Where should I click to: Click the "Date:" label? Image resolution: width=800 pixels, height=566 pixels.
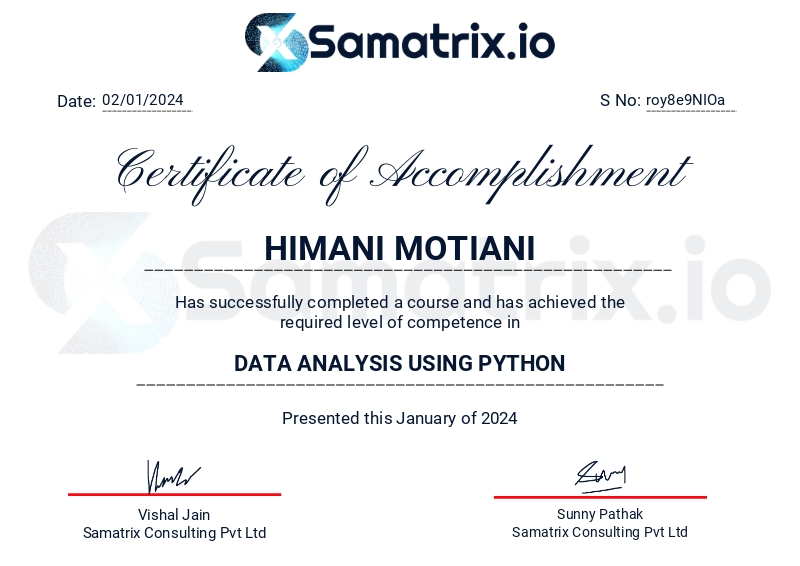point(76,101)
